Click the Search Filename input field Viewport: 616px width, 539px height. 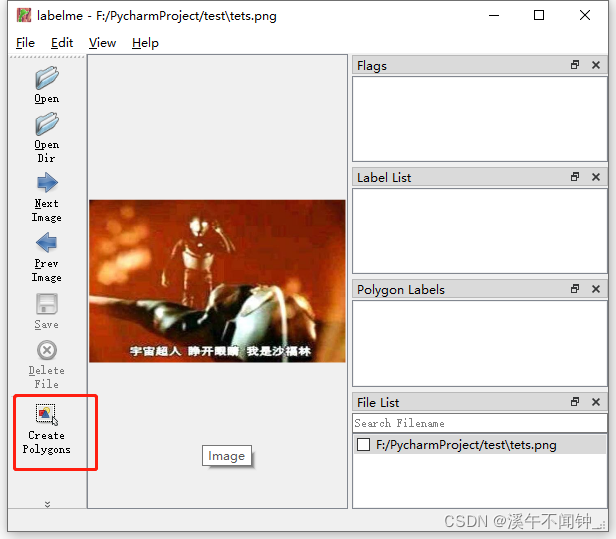click(x=480, y=423)
